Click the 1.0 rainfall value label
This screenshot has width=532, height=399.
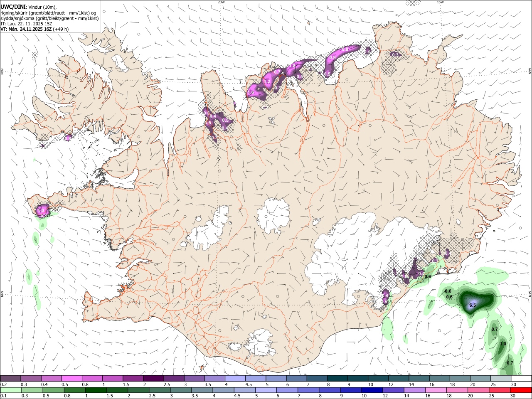[503, 344]
